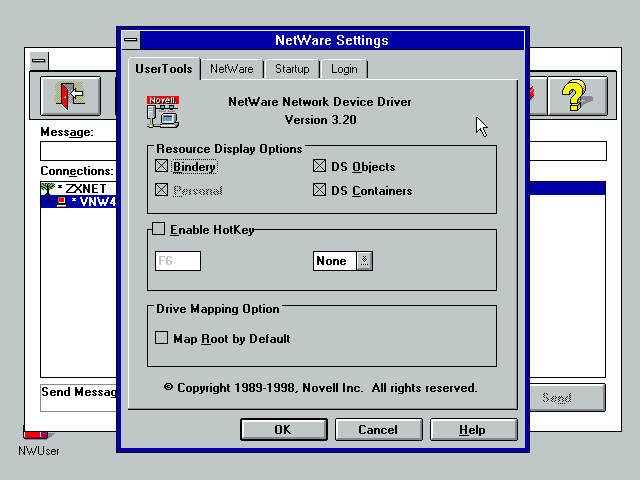
Task: Select the ZXNET row in Connections list
Action: (x=78, y=189)
